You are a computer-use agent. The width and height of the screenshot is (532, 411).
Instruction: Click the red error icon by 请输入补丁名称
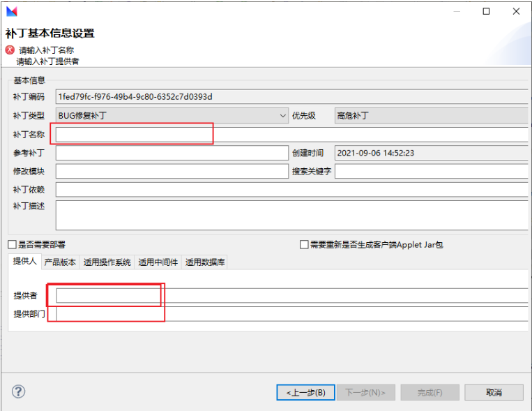pos(10,50)
